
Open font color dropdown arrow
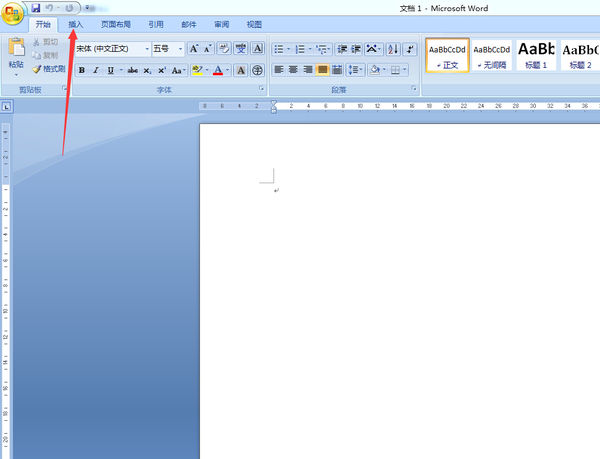point(228,70)
